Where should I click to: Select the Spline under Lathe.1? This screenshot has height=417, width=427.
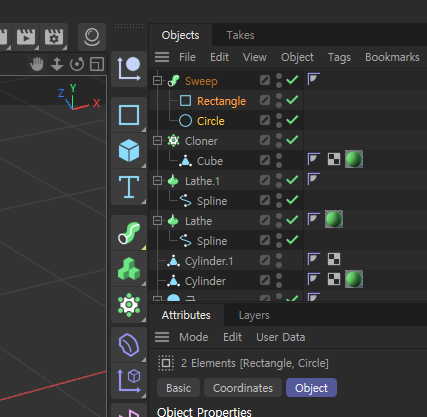click(x=212, y=201)
